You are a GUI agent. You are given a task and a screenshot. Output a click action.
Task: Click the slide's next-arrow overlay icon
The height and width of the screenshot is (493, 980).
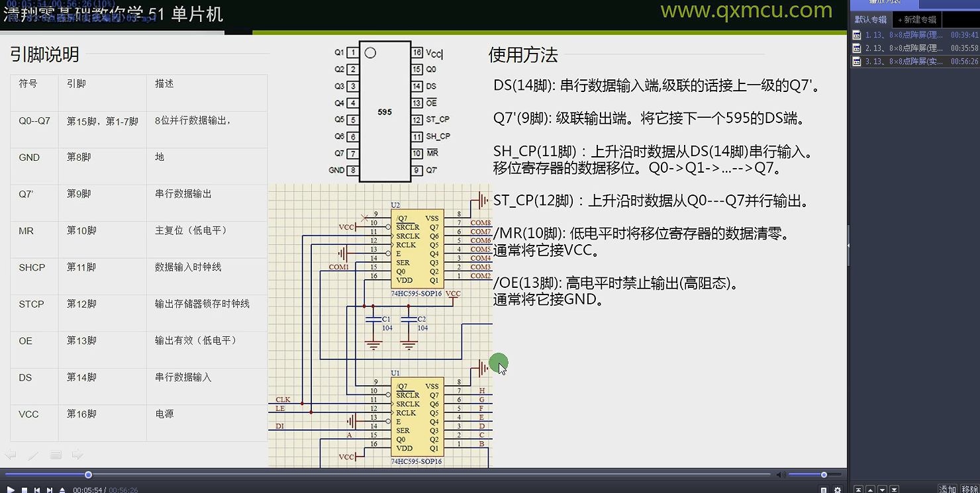77,455
